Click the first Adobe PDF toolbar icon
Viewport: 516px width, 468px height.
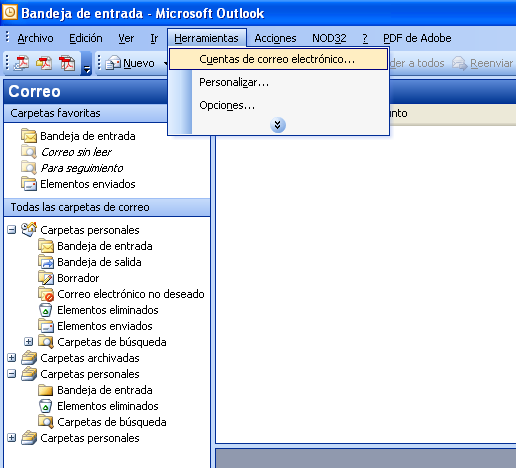pos(21,63)
